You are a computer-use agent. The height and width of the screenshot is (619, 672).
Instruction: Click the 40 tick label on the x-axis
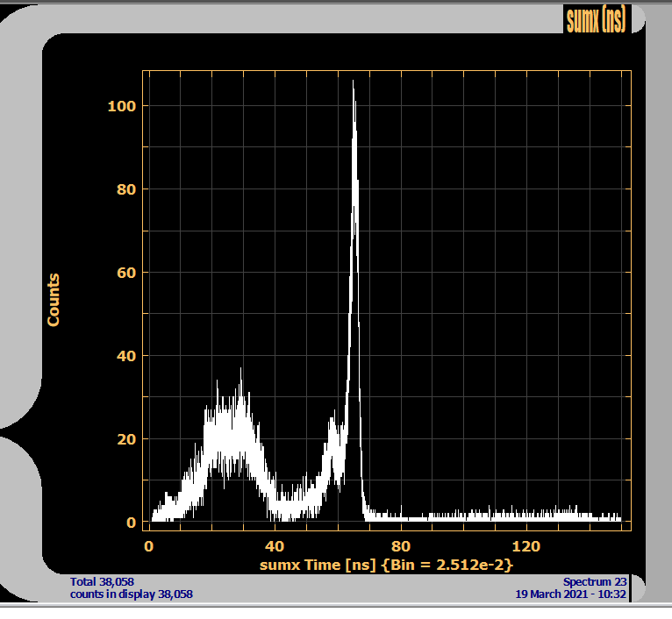[275, 545]
